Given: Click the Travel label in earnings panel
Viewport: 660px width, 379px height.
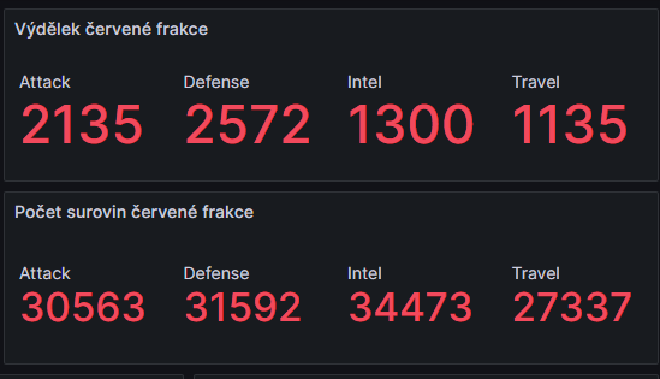Looking at the screenshot, I should [x=536, y=82].
